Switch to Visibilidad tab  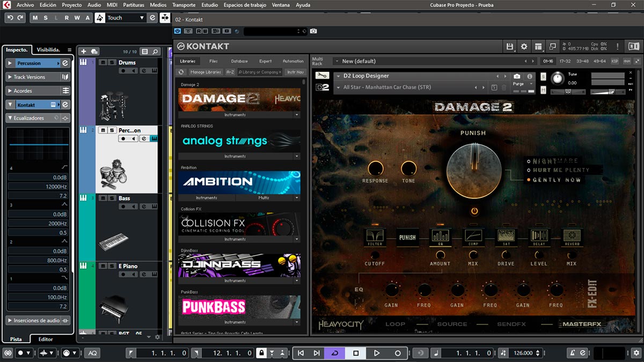tap(48, 49)
